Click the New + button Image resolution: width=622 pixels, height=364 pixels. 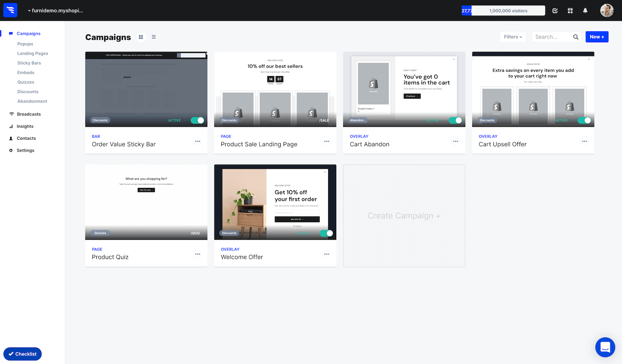[597, 36]
